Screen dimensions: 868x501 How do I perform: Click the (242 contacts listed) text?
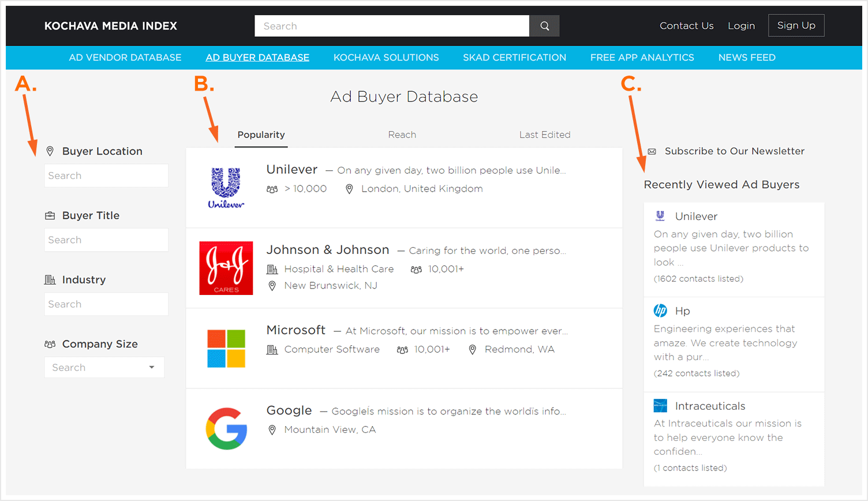(697, 373)
